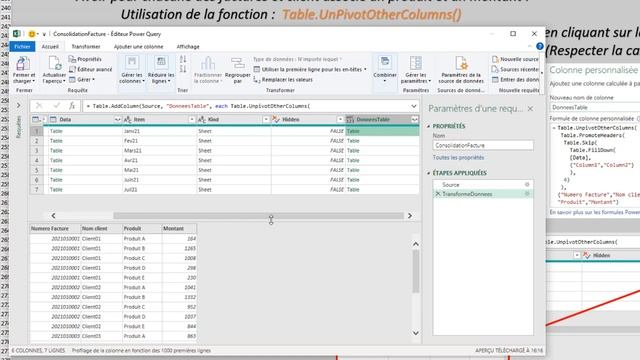Viewport: 640px width, 360px height.
Task: Open Éditeur avancé
Action: pos(91,69)
